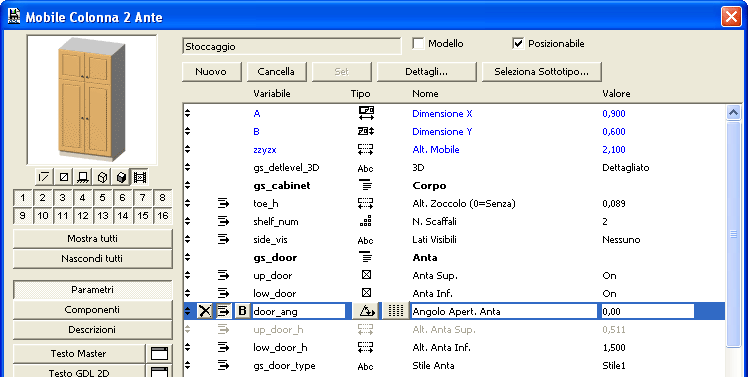This screenshot has width=748, height=377.
Task: Switch to the Descrizioni section
Action: [93, 330]
